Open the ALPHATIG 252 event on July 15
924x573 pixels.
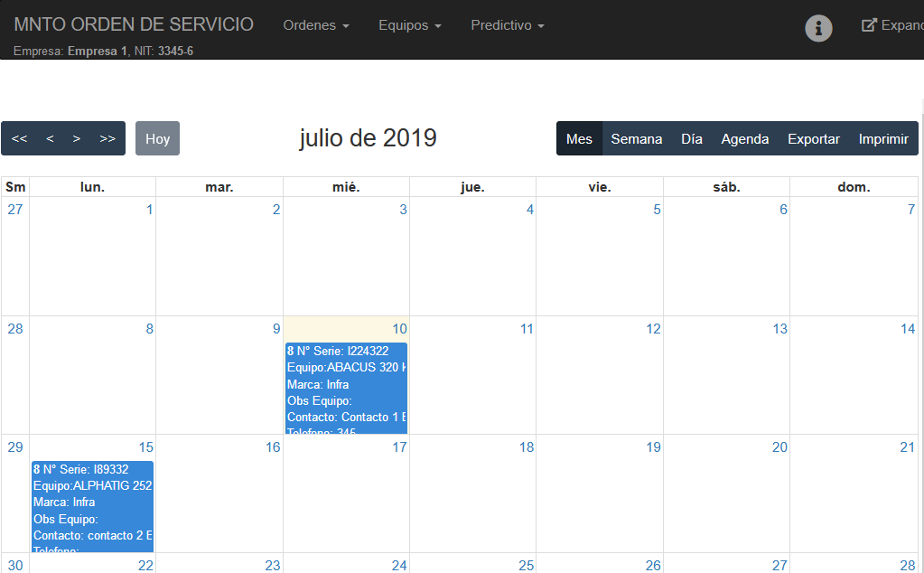92,504
